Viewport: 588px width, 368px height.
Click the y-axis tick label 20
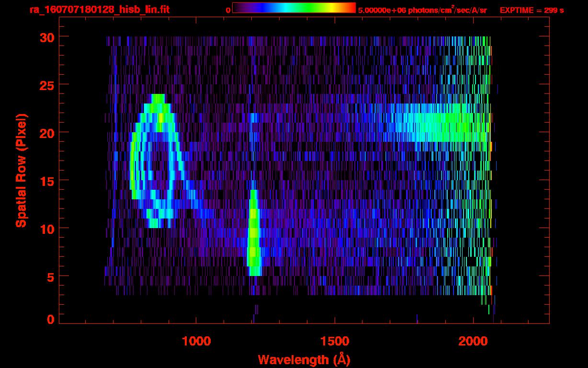pos(46,133)
